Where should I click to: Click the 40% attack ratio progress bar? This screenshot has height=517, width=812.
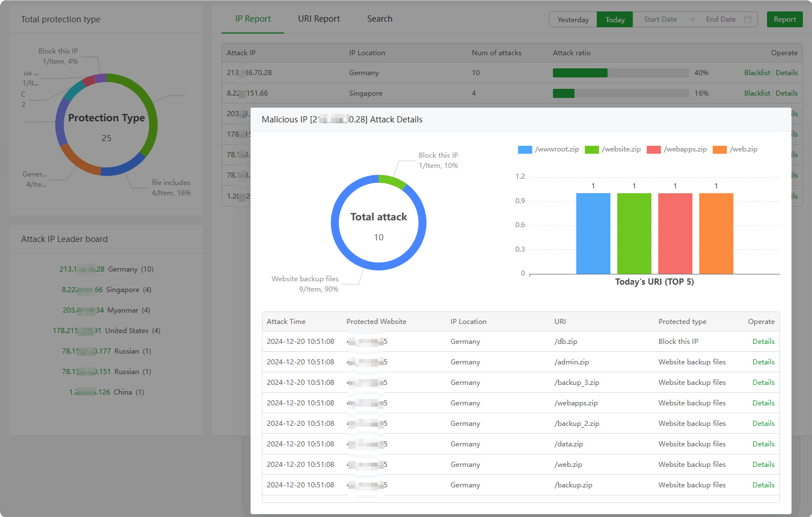coord(620,73)
